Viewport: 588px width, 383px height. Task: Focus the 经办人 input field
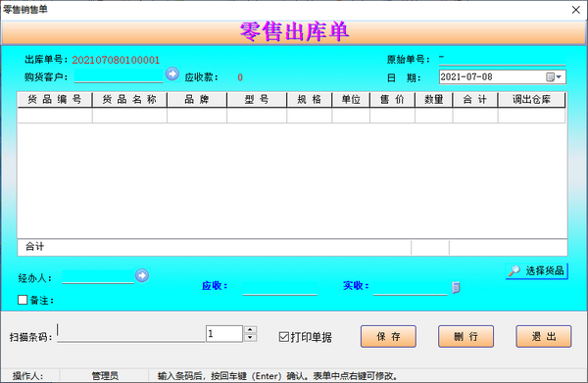point(98,277)
